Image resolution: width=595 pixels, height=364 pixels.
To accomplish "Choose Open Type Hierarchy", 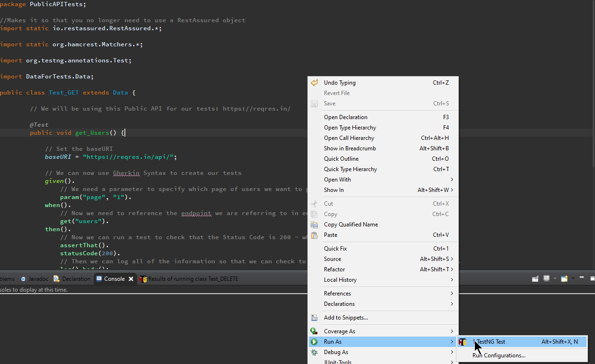I will (x=383, y=128).
